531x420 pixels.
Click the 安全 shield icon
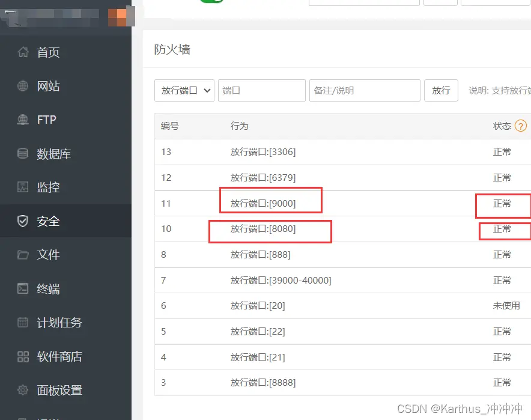23,221
